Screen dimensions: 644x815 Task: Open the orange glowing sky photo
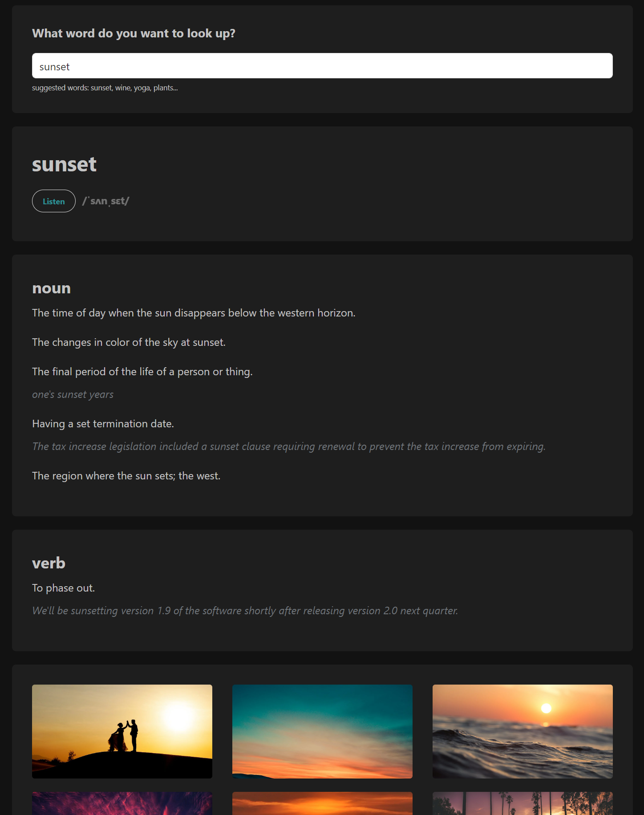click(322, 803)
